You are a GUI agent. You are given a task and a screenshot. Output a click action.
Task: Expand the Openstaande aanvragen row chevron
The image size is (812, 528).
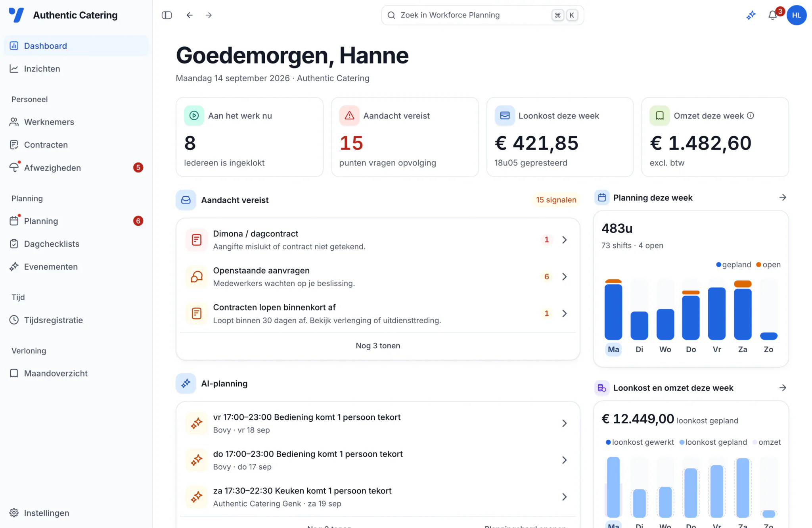pos(565,276)
